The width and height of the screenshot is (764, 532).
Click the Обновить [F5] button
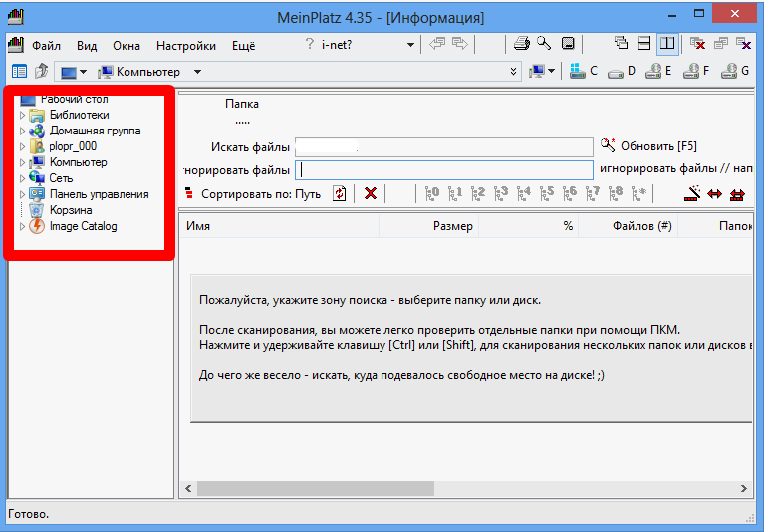pos(648,146)
